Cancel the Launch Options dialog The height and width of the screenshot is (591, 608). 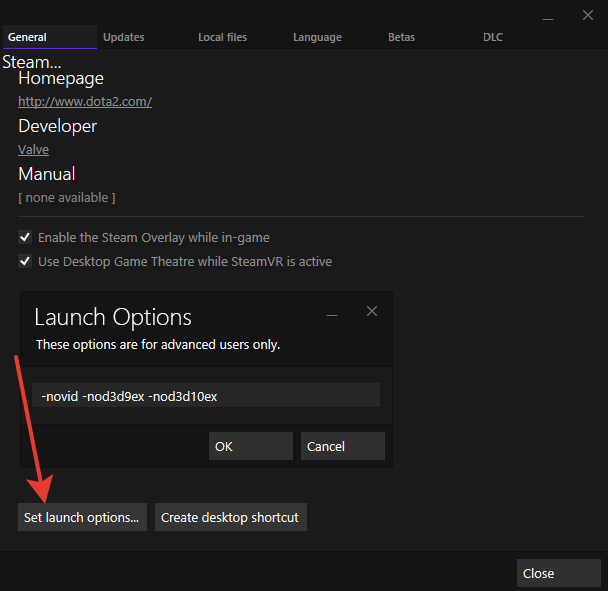[342, 446]
